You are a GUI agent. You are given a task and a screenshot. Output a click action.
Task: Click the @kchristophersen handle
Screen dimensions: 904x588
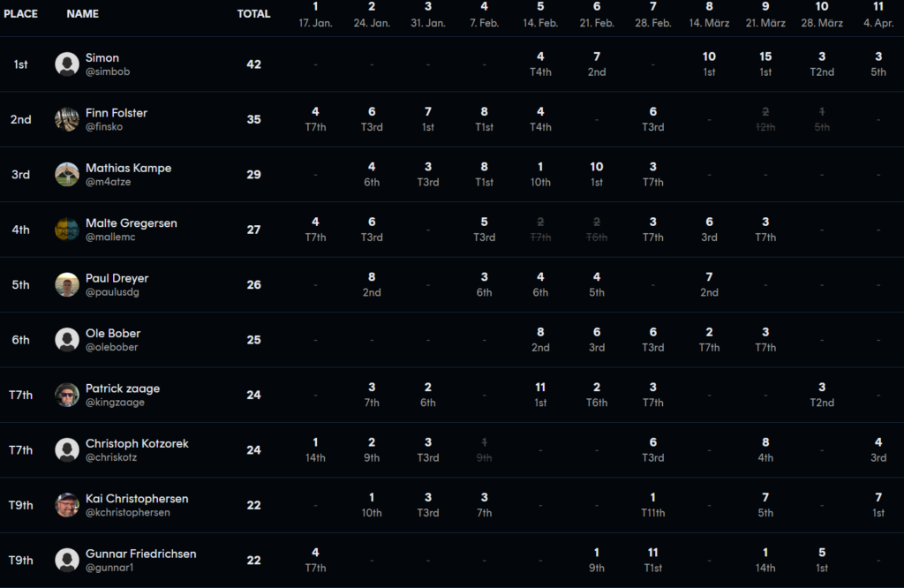click(x=128, y=512)
